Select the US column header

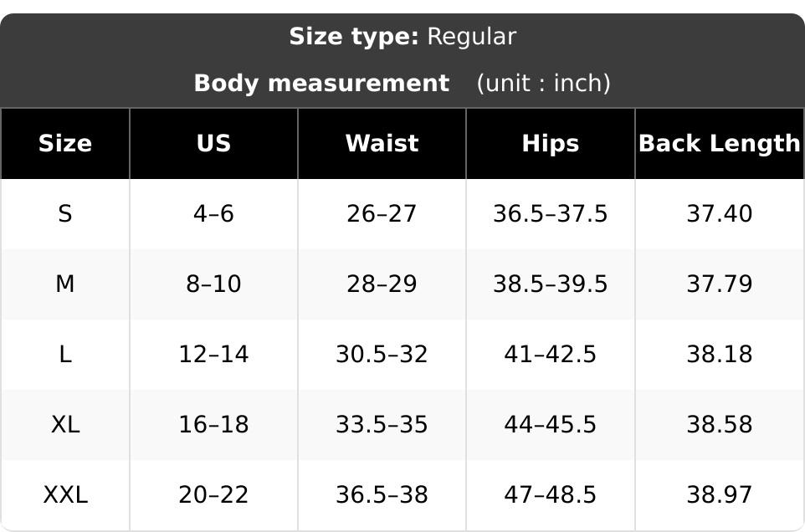(213, 144)
